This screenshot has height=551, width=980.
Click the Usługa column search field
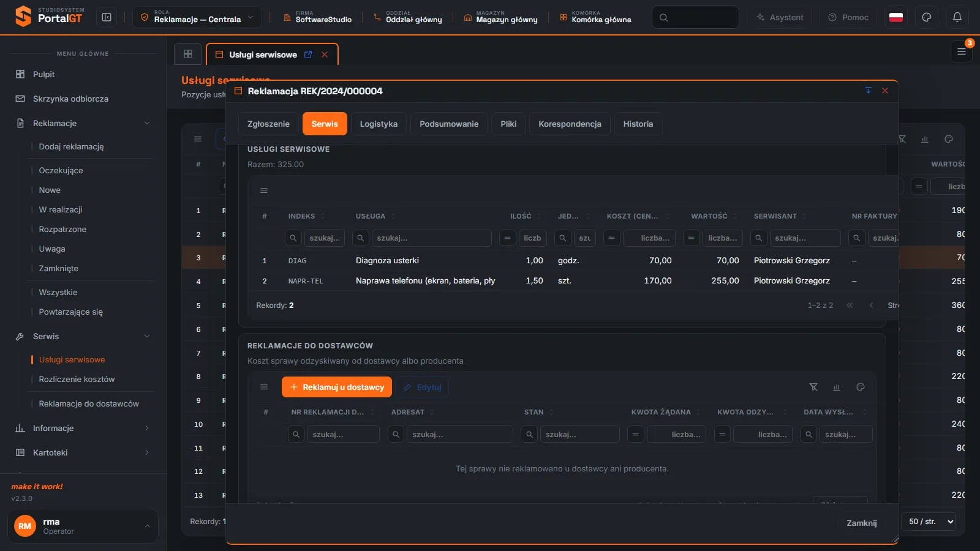coord(431,238)
